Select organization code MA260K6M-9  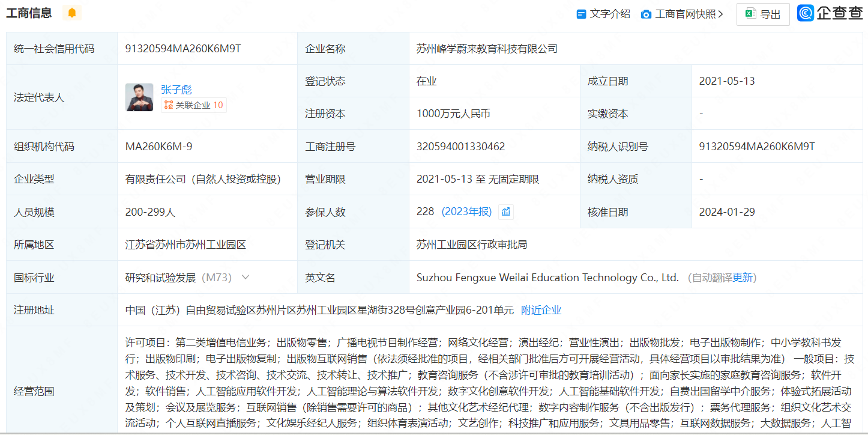[x=159, y=146]
